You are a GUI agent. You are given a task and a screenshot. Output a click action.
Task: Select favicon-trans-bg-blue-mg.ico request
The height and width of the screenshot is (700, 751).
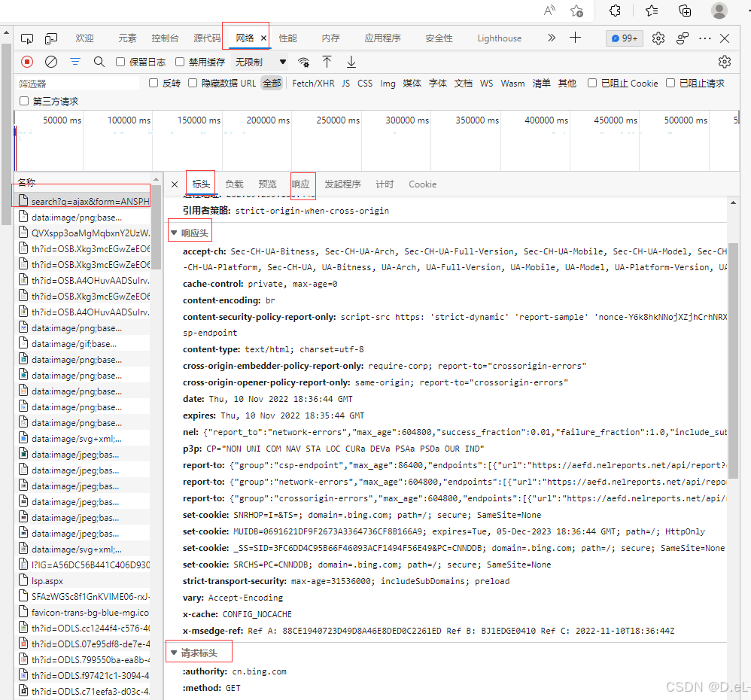(x=82, y=613)
